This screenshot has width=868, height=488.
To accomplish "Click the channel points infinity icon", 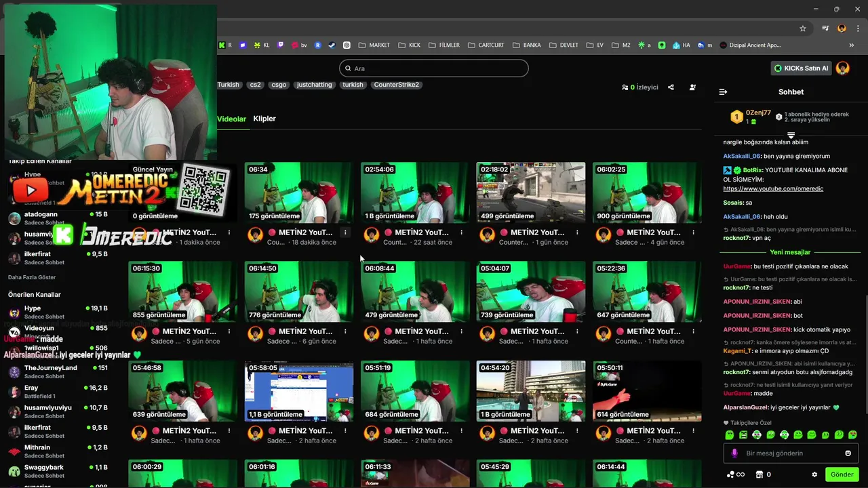I will (736, 474).
